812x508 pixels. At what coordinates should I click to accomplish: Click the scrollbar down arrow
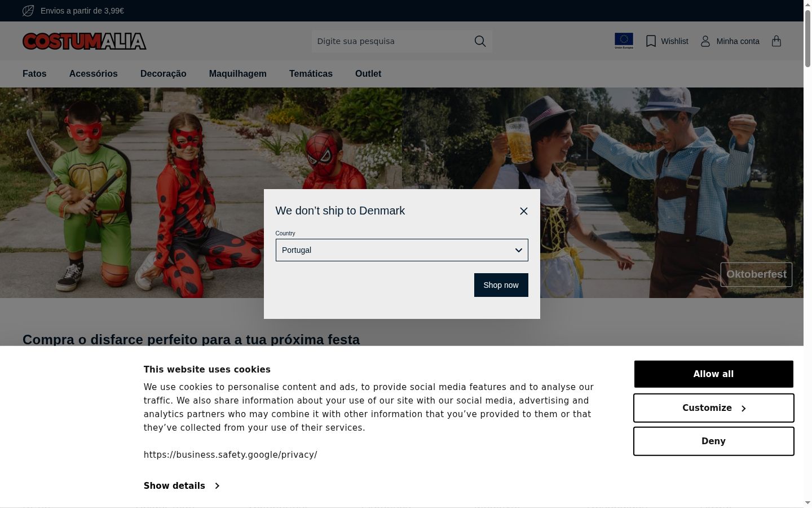tap(807, 502)
